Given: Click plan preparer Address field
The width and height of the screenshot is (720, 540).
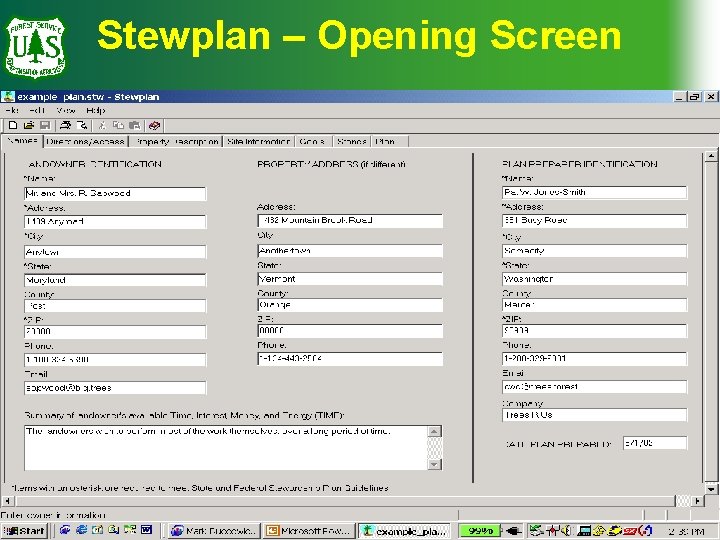Looking at the screenshot, I should tap(595, 220).
